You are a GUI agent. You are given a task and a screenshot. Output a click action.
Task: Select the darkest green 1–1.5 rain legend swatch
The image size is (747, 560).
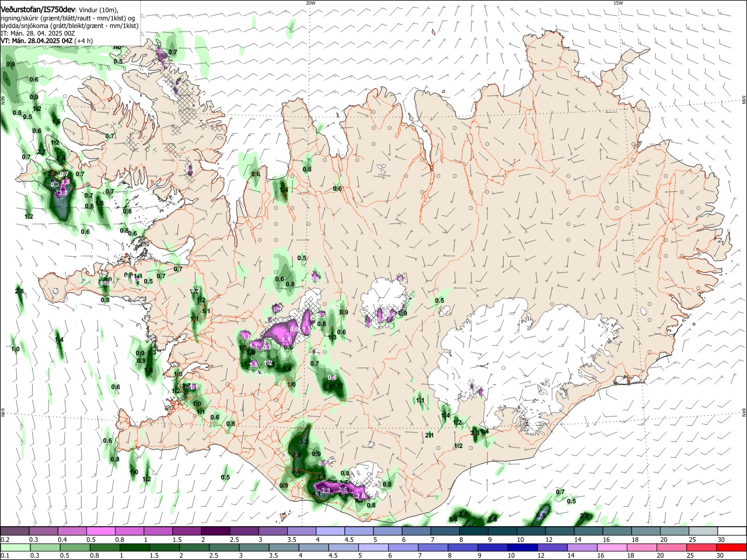pos(135,547)
